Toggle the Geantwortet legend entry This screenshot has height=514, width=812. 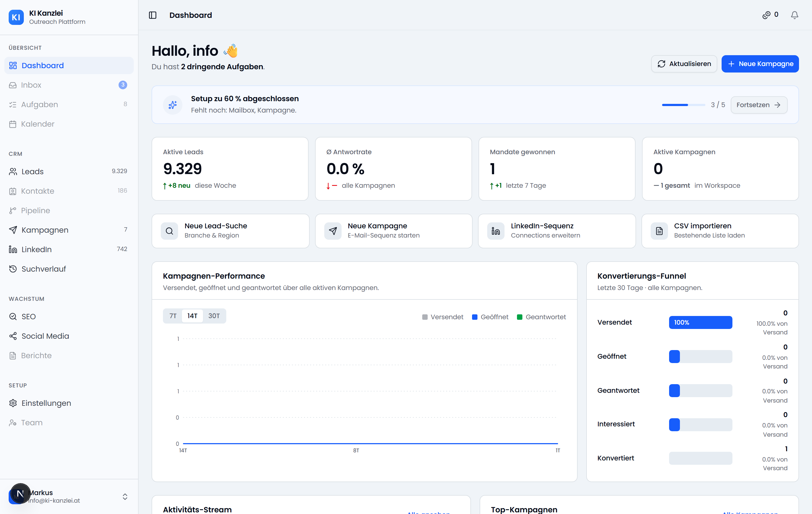click(541, 317)
